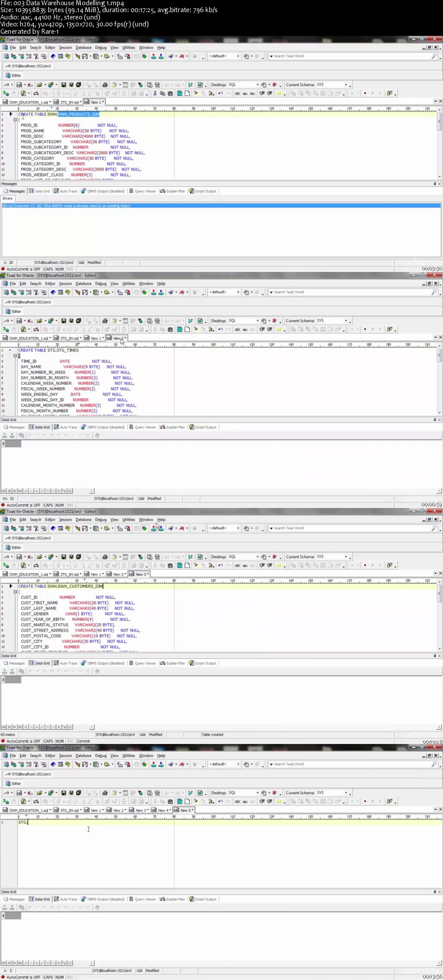The image size is (443, 980).
Task: Click Data Grid horizontal scrollbar in 00:06:59 frame
Action: tap(266, 491)
